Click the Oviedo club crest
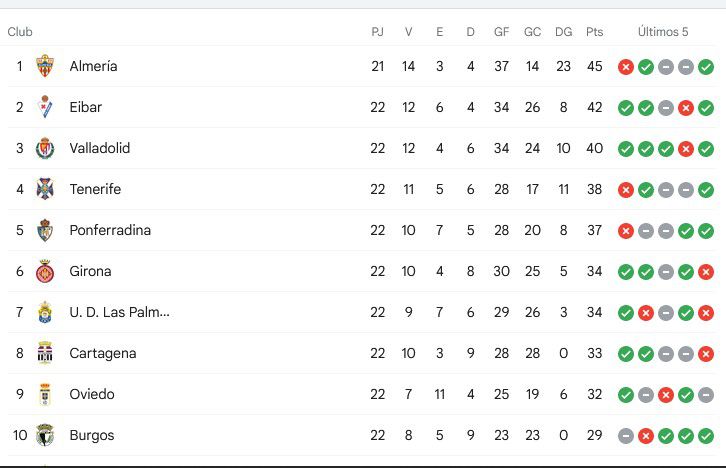Screen dimensions: 726x468 (45, 394)
